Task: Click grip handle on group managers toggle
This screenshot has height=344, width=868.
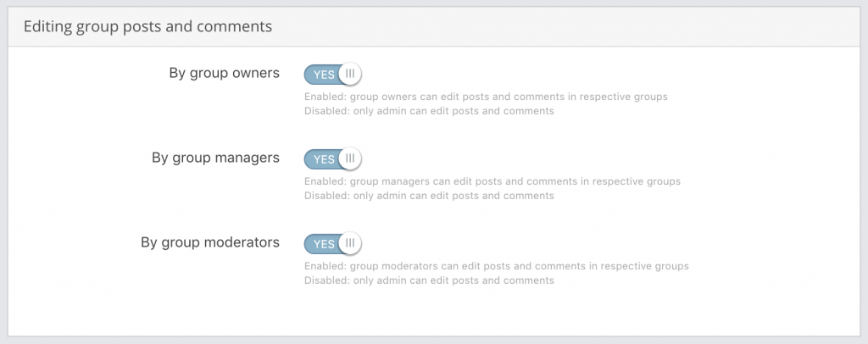Action: [x=350, y=158]
